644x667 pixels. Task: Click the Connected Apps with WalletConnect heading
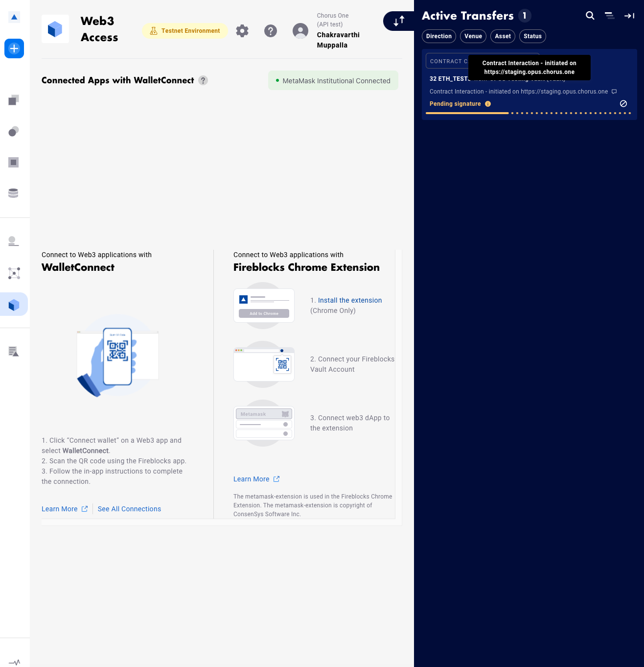tap(118, 80)
